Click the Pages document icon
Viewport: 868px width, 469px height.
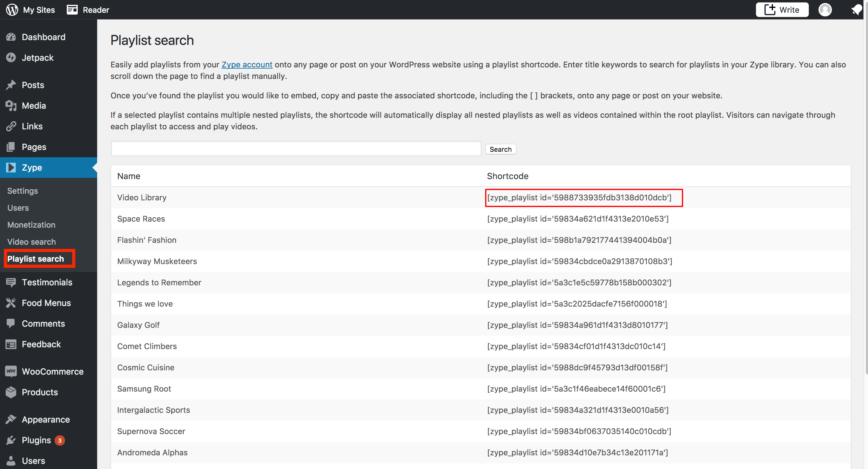(x=11, y=147)
